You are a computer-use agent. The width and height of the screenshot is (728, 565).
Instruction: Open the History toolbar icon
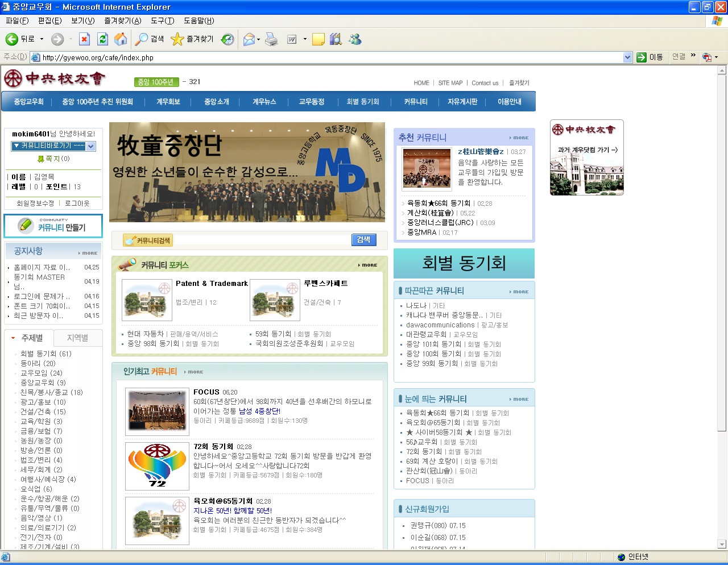pos(227,39)
